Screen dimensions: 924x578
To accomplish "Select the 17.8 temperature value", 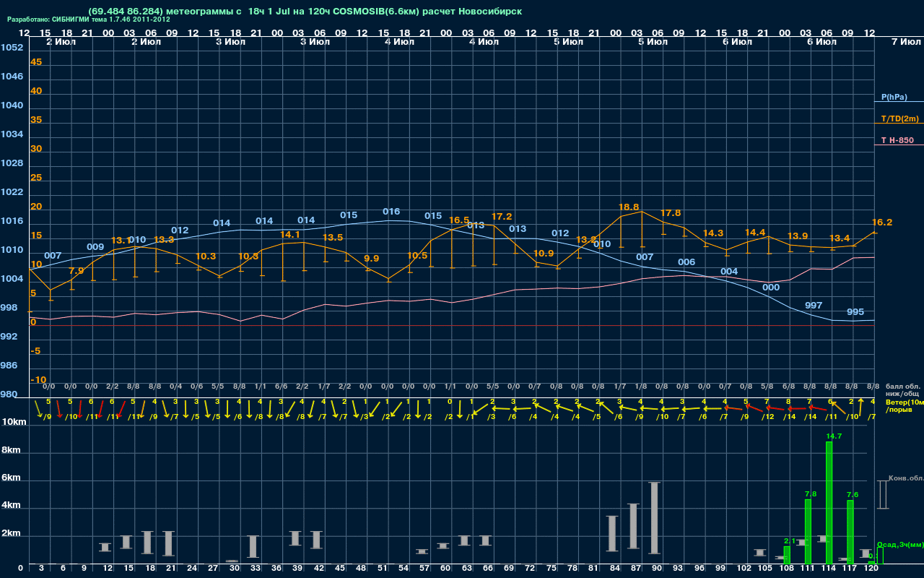I will (671, 213).
